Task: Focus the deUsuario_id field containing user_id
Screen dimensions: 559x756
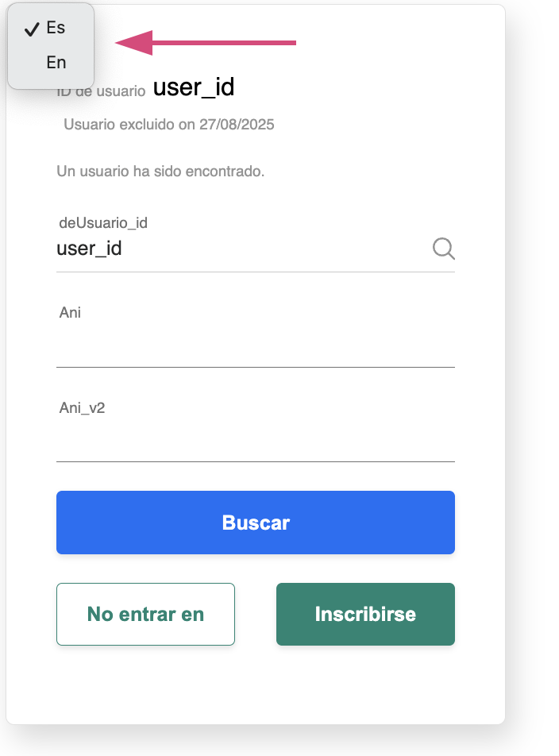Action: coord(238,249)
